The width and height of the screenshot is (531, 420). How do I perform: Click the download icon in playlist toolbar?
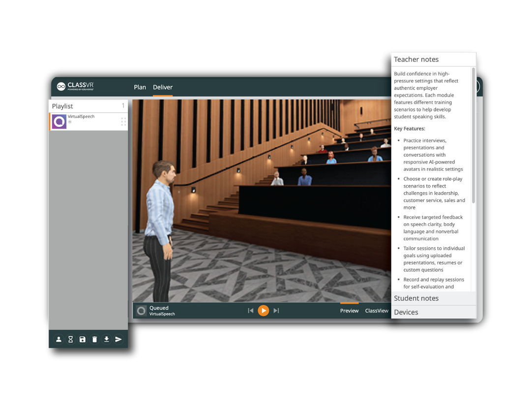106,339
